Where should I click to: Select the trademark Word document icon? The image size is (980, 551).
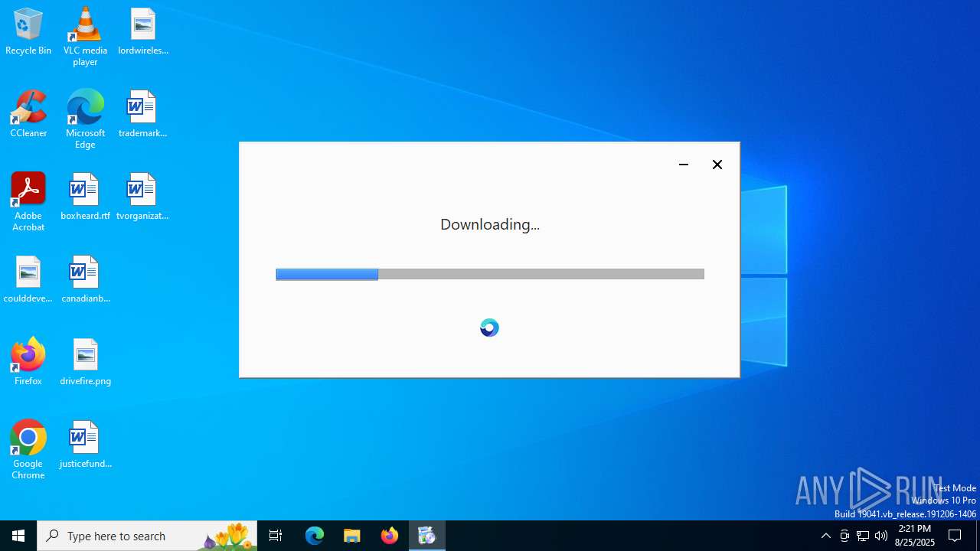142,114
